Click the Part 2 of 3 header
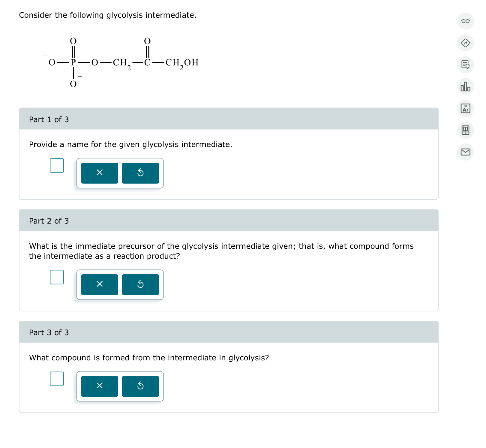486x448 pixels. tap(49, 221)
